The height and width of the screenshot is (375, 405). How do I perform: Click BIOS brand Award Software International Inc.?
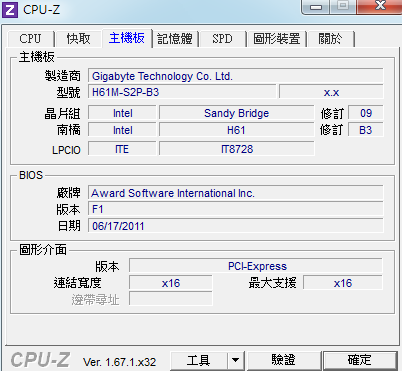(x=236, y=193)
